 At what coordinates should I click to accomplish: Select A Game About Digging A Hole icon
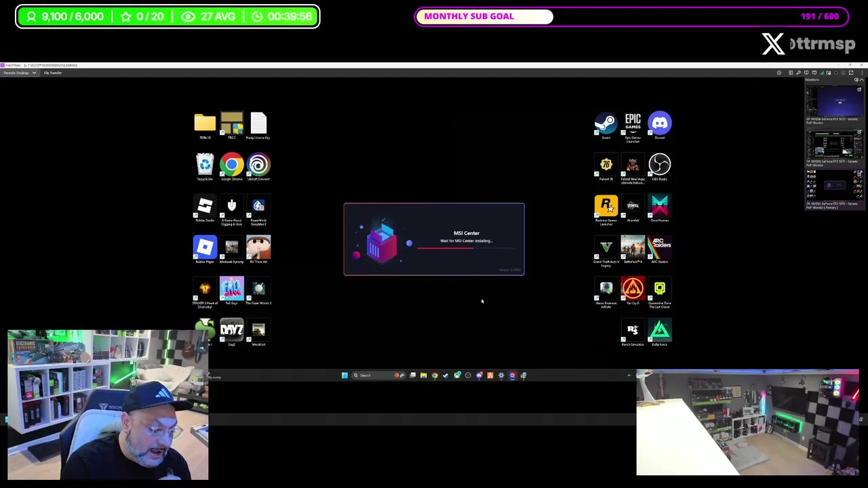pos(231,210)
